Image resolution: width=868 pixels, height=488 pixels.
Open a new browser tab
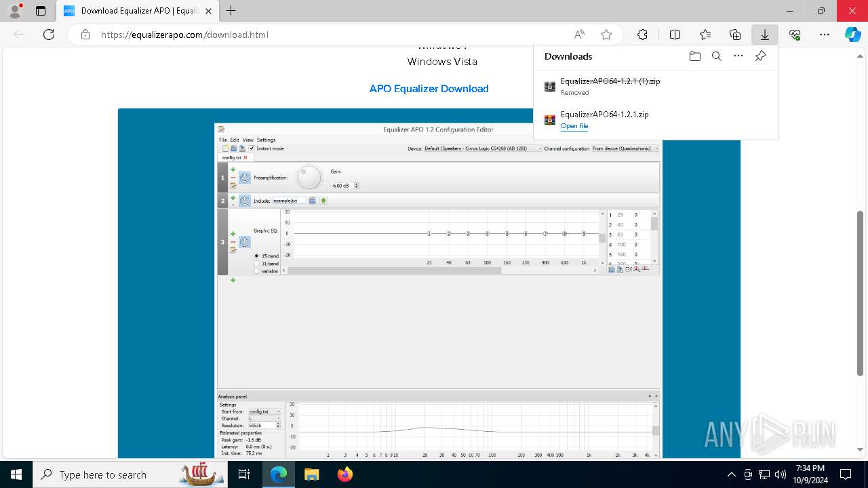pos(231,11)
